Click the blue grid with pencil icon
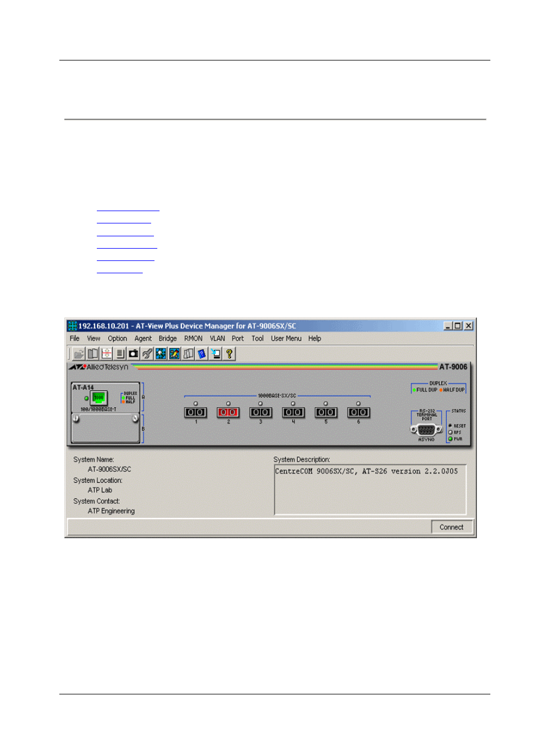The image size is (534, 756). 174,353
